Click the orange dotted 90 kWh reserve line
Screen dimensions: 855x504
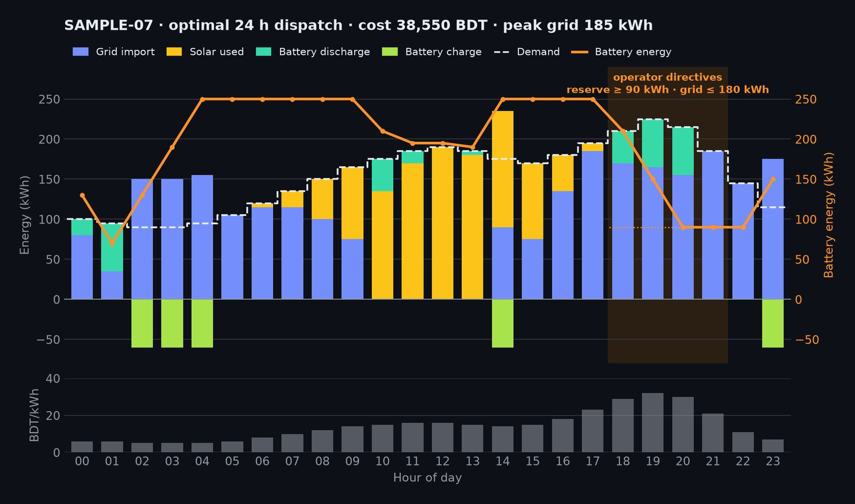[x=645, y=228]
